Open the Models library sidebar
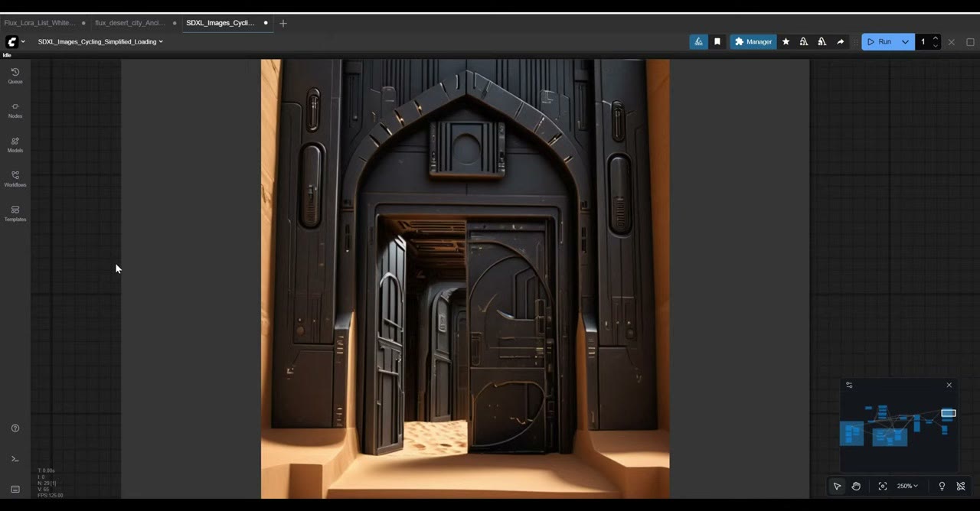Viewport: 980px width, 511px height. click(15, 145)
